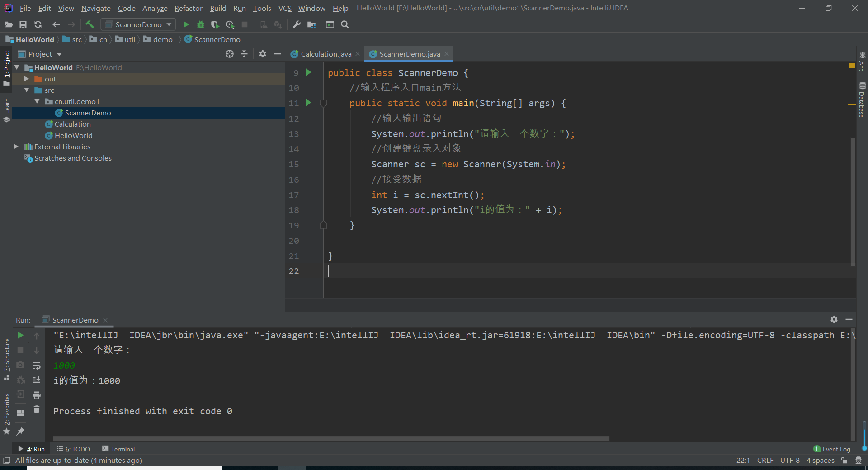Open the profiler run icon in toolbar
The height and width of the screenshot is (470, 868).
coord(230,24)
